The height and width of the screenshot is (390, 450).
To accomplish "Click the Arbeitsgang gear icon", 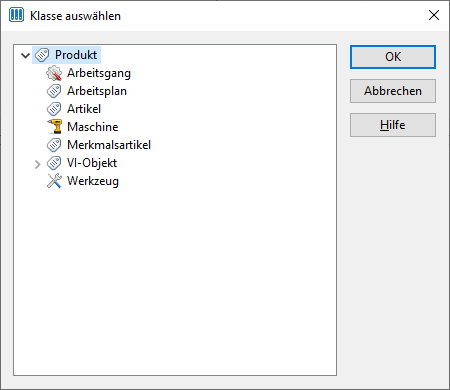I will 54,73.
